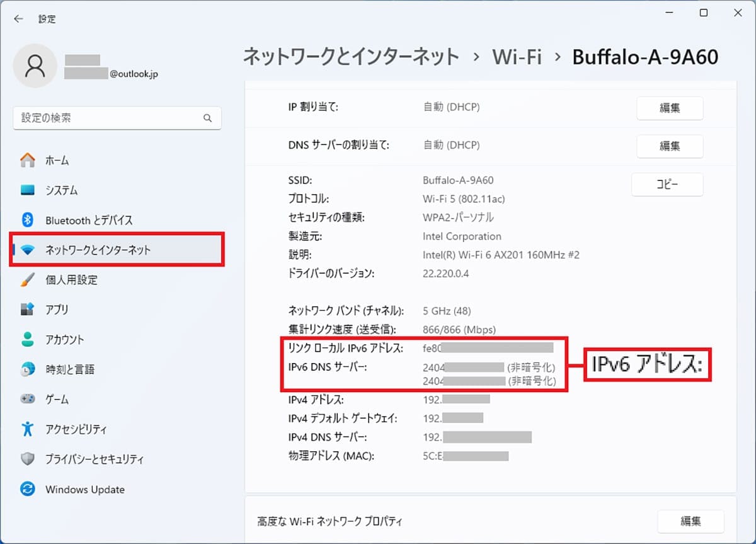Open Wi-Fi from the breadcrumb
The height and width of the screenshot is (544, 756).
click(x=517, y=57)
